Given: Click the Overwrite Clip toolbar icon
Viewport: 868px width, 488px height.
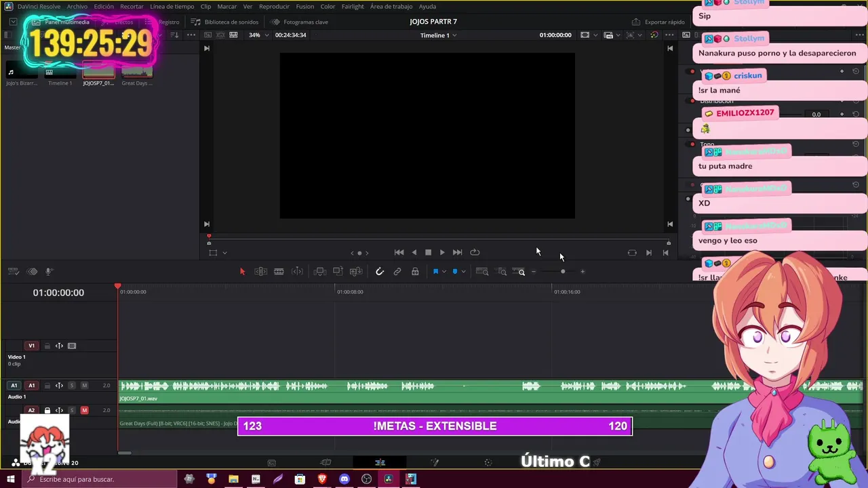Looking at the screenshot, I should [338, 272].
